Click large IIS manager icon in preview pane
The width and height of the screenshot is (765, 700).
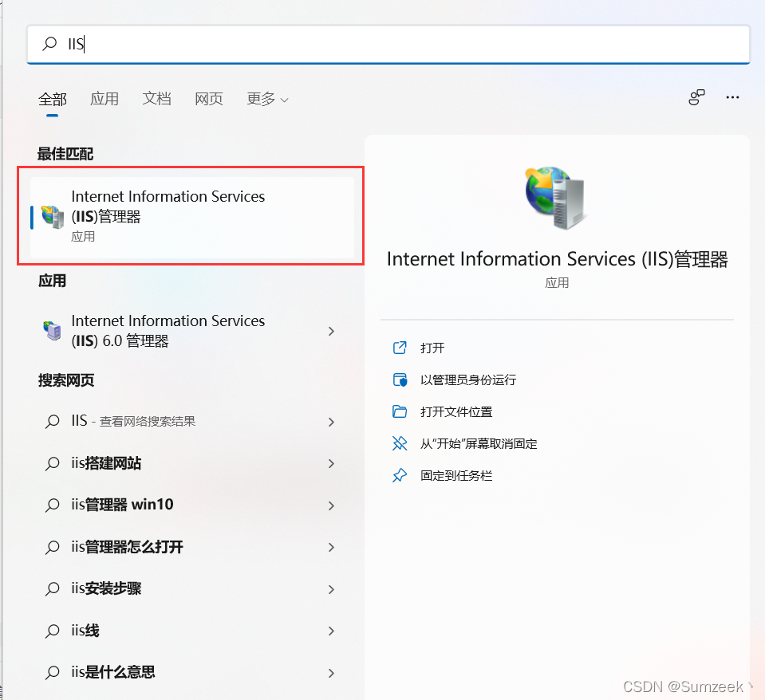pos(556,198)
